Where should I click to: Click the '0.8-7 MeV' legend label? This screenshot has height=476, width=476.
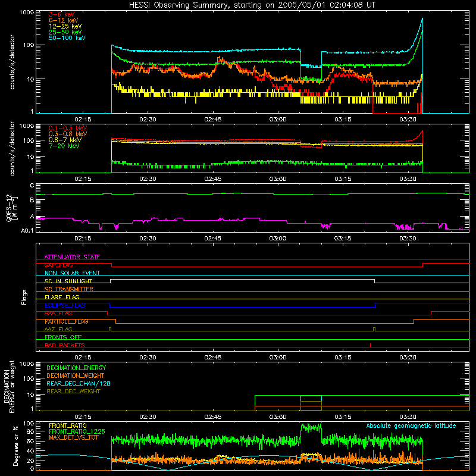pyautogui.click(x=65, y=140)
